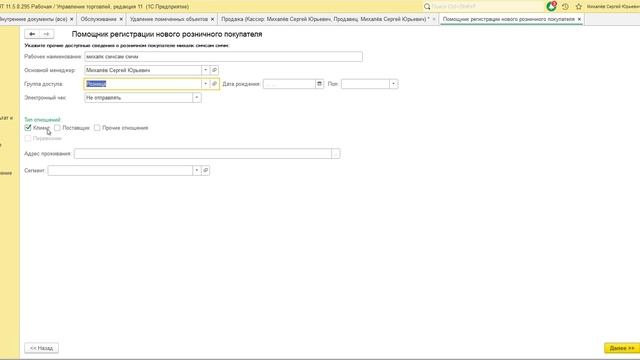Open the search magnifier icon in title bar
Image resolution: width=640 pixels, height=360 pixels.
427,7
